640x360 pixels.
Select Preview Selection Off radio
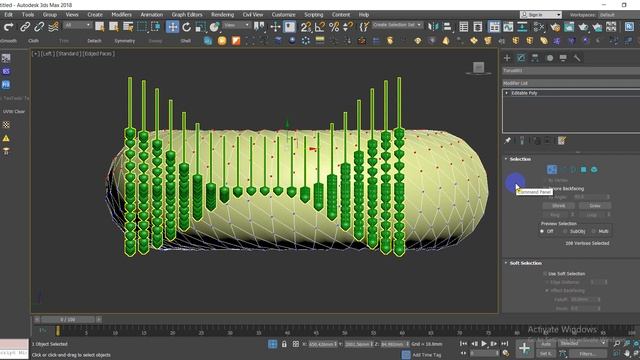tap(542, 231)
